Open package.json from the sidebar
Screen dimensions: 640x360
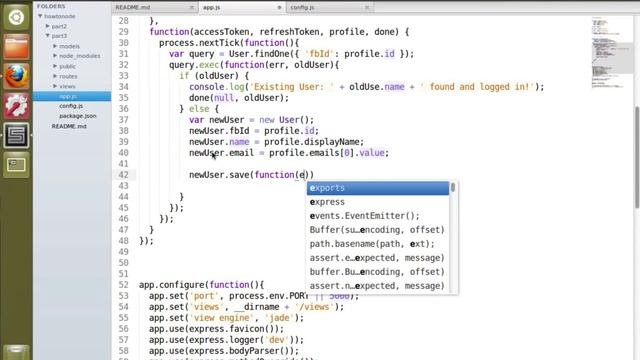point(78,116)
